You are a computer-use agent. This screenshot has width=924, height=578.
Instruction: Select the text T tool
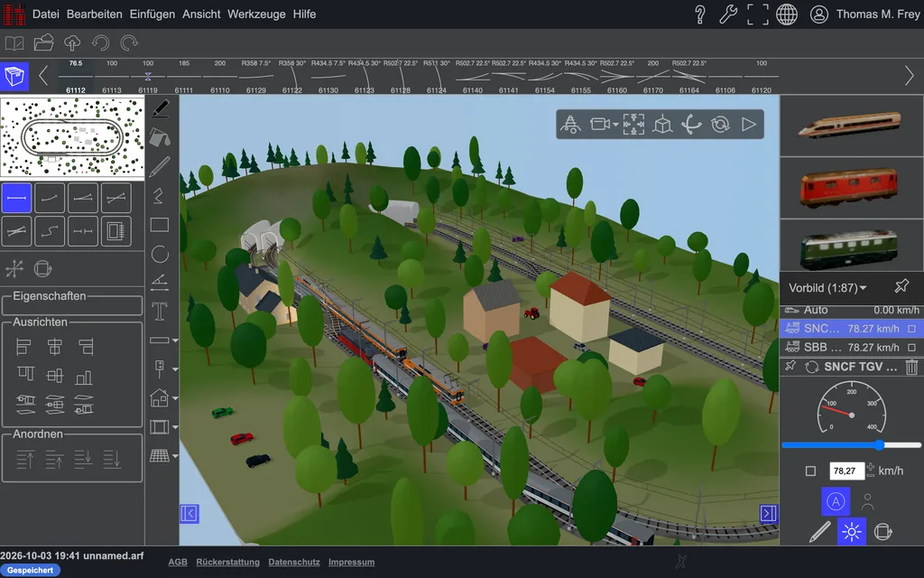(x=160, y=312)
